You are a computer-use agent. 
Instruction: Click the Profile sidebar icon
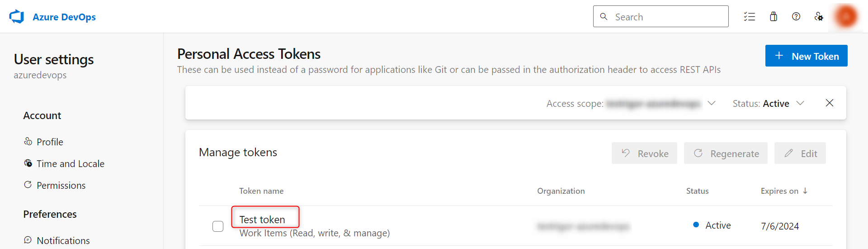(x=28, y=142)
